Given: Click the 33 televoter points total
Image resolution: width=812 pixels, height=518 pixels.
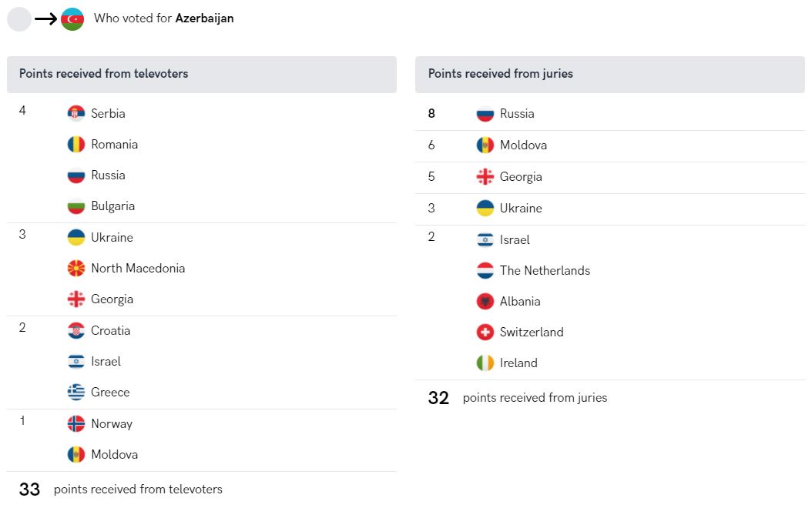Looking at the screenshot, I should 29,490.
